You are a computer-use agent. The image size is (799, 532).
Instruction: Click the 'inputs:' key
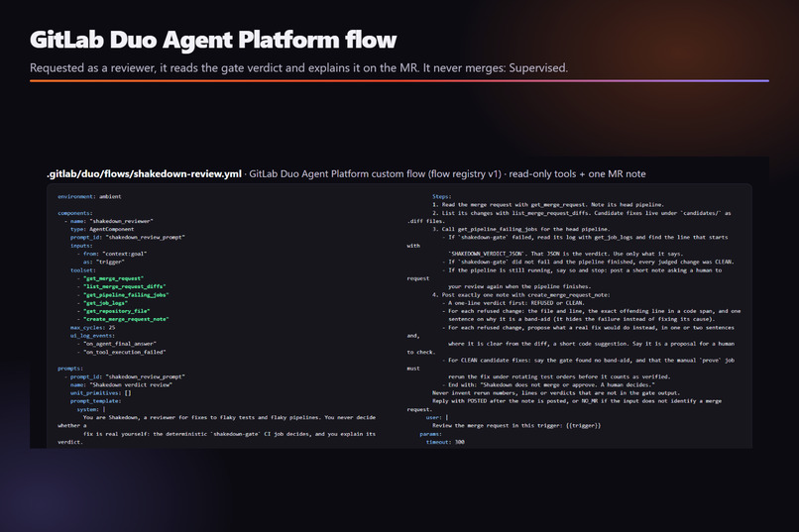[81, 246]
